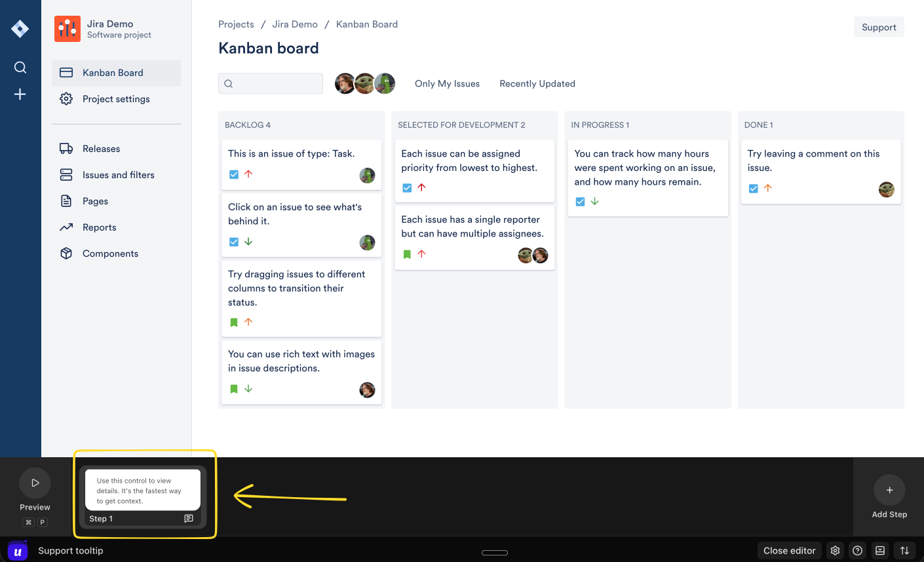
Task: Filter by the first user avatar
Action: click(345, 83)
